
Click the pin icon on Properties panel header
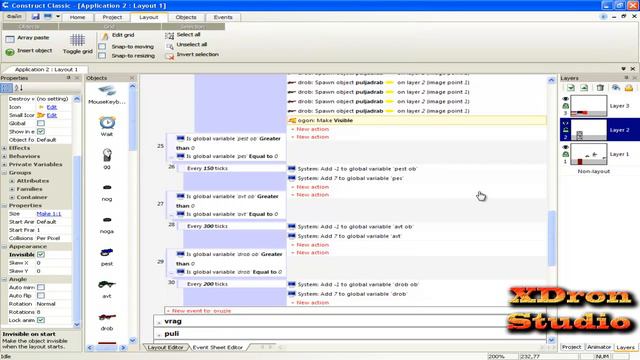[69, 78]
